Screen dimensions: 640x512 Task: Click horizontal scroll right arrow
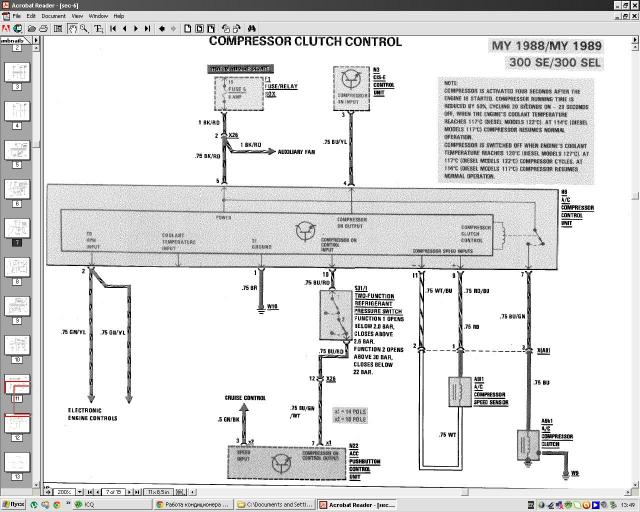pos(628,492)
